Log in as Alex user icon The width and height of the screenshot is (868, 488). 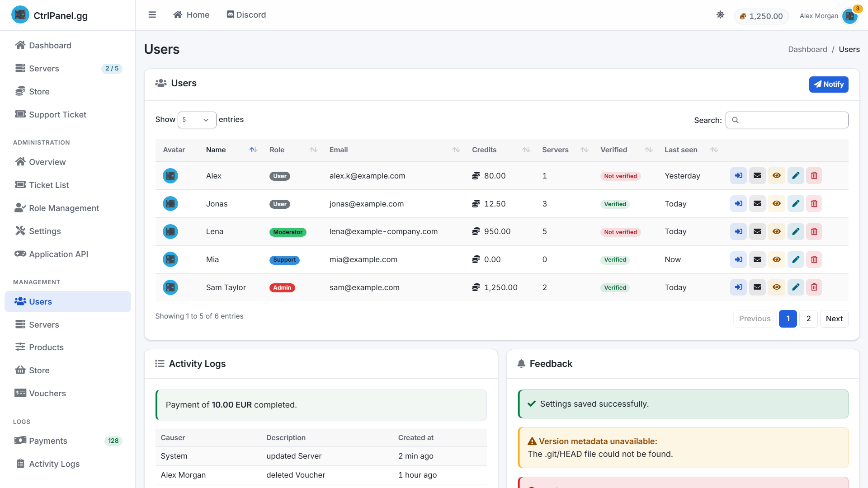click(738, 176)
